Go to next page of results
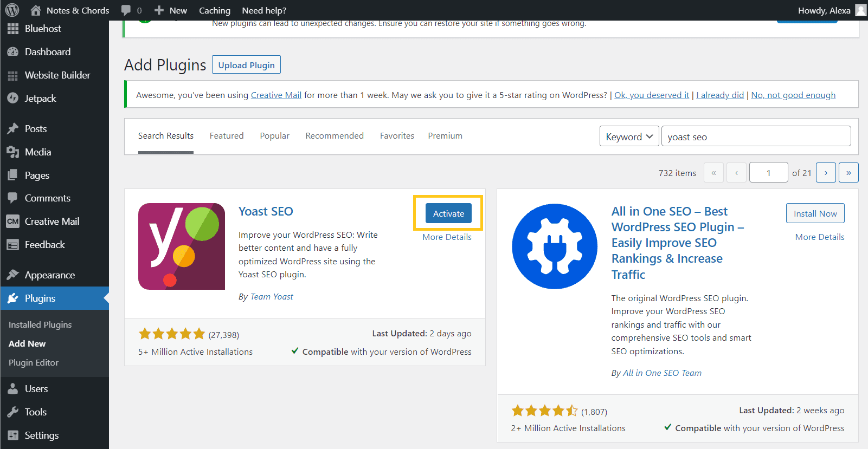The width and height of the screenshot is (868, 449). pyautogui.click(x=826, y=173)
